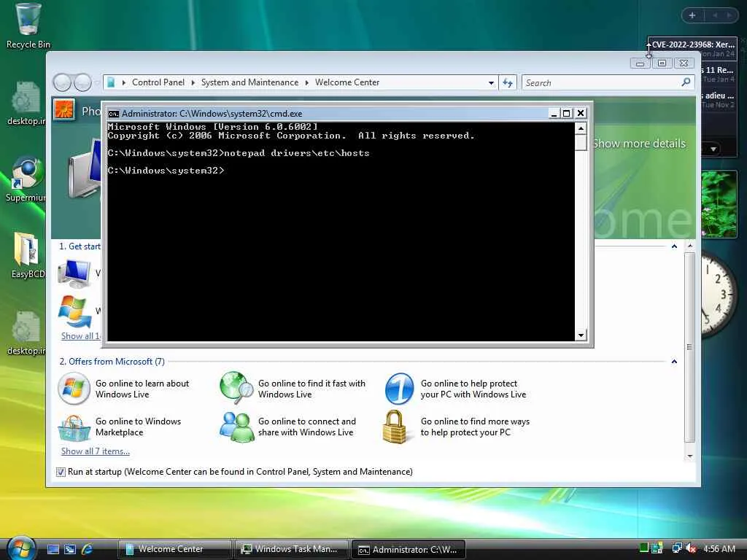
Task: Click the Welcome Center taskbar button
Action: coord(174,549)
